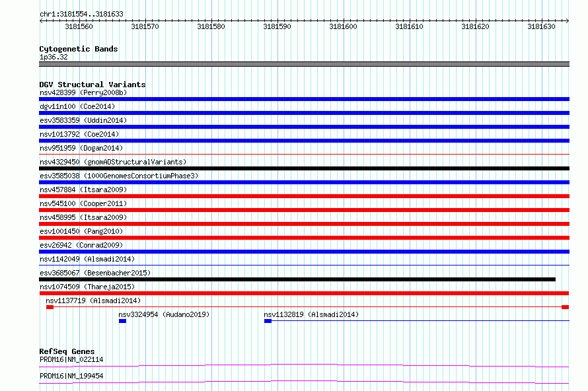Select the esv3583359 blue variant bar
Image resolution: width=588 pixels, height=391 pixels.
[x=304, y=127]
